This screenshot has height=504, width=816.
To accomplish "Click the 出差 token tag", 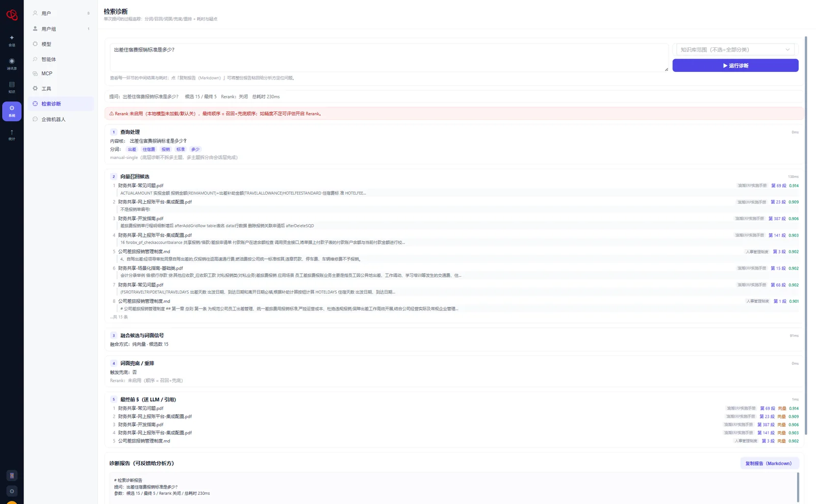I will click(132, 149).
